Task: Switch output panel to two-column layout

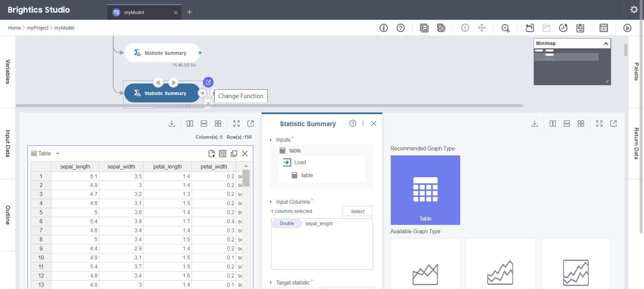Action: (x=553, y=124)
